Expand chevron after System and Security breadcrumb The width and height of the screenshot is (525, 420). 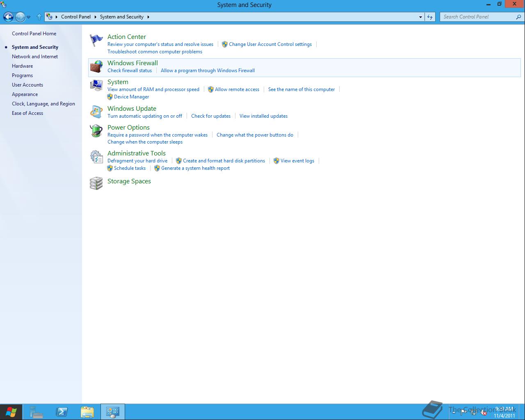[148, 17]
